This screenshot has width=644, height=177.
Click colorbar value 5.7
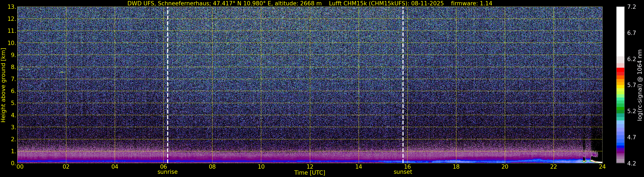(632, 85)
